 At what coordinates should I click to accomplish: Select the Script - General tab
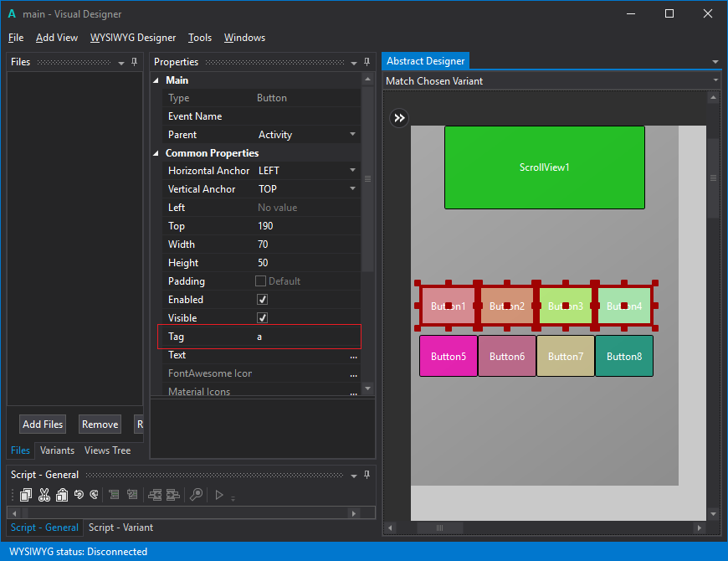(x=44, y=528)
